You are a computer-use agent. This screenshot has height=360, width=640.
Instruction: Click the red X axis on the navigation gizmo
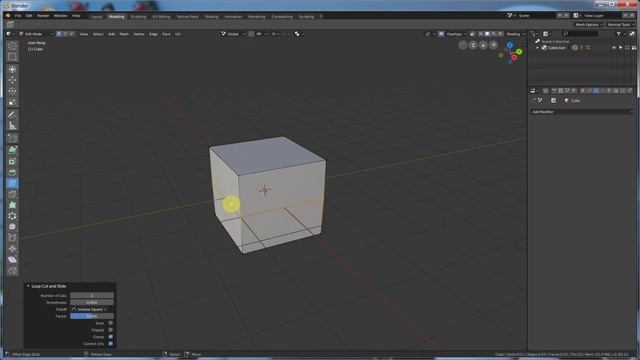coord(514,58)
